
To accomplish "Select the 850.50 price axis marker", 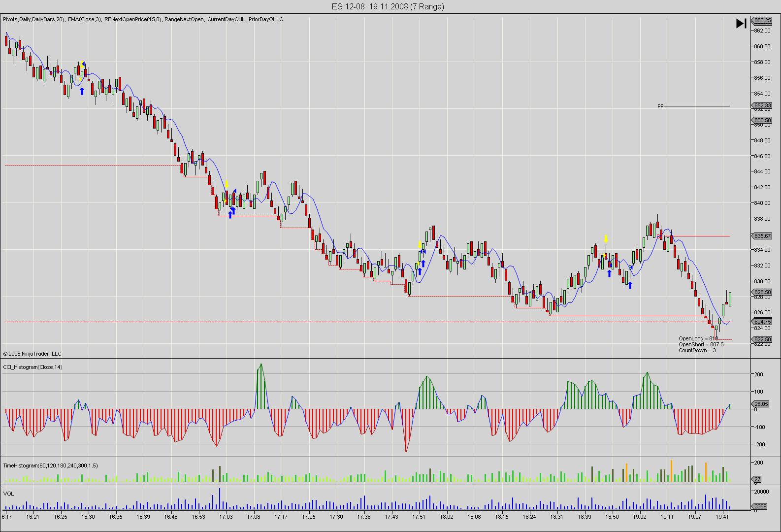I will pos(762,120).
